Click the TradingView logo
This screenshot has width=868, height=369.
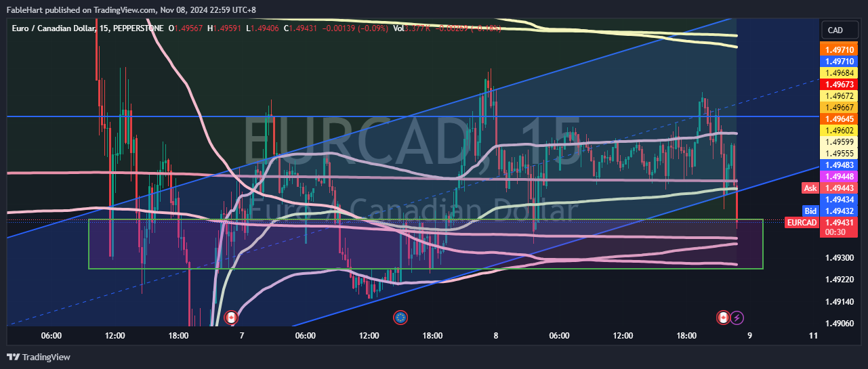(x=39, y=357)
